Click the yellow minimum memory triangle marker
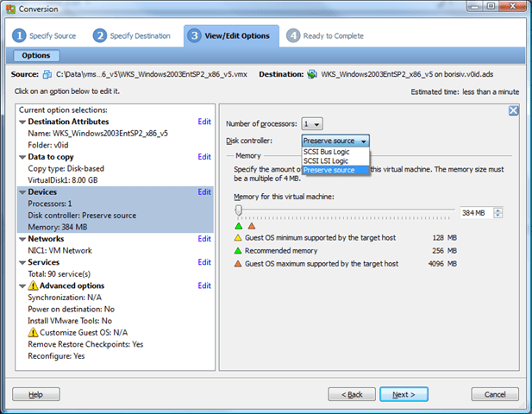Image resolution: width=532 pixels, height=414 pixels. coord(239,237)
